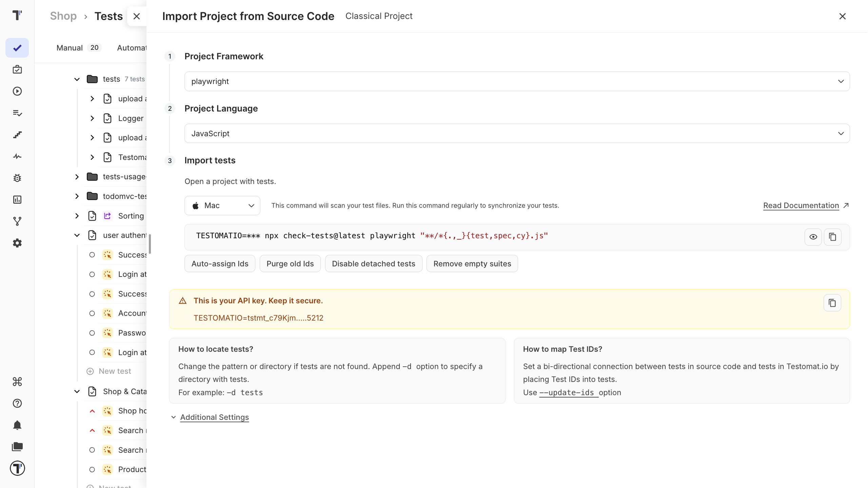Open the projects folder stack icon
Screen dimensions: 868x488
click(17, 447)
